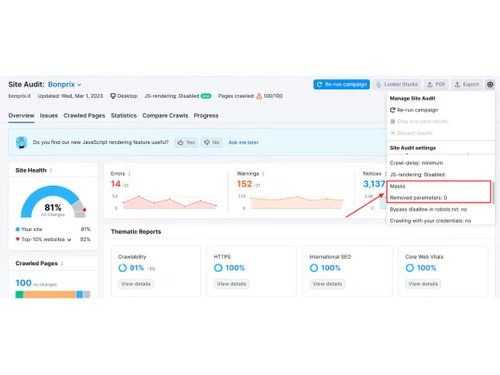Click the Desktop device icon
This screenshot has height=375, width=500.
coord(113,96)
